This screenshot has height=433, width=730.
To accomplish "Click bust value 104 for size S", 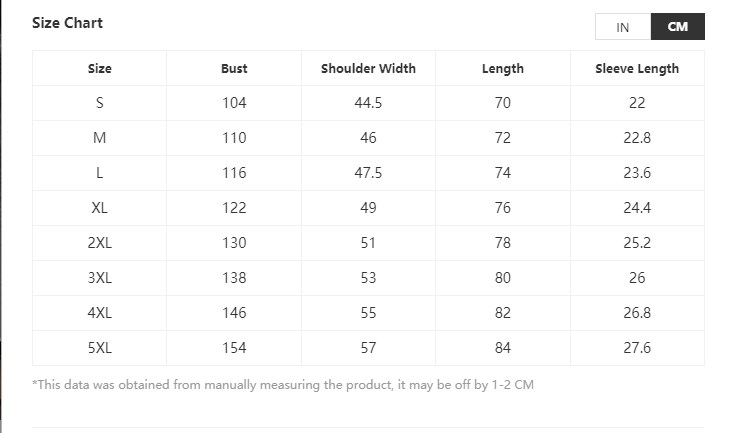I will click(234, 103).
